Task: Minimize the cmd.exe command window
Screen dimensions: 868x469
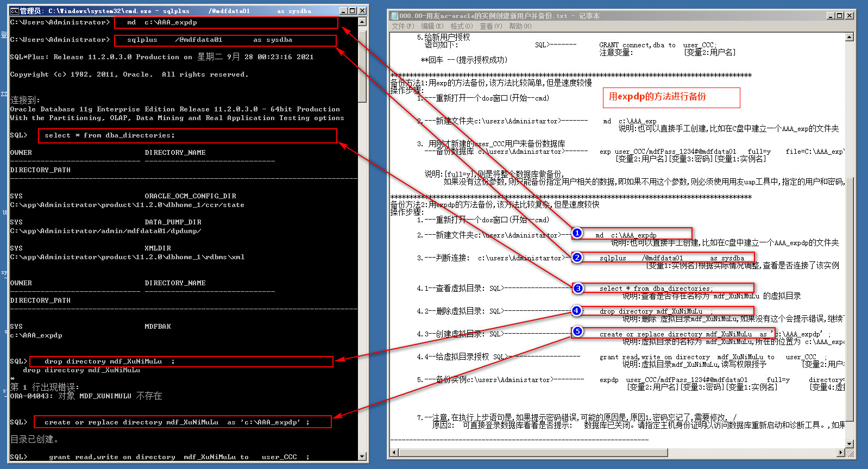Action: (x=343, y=11)
